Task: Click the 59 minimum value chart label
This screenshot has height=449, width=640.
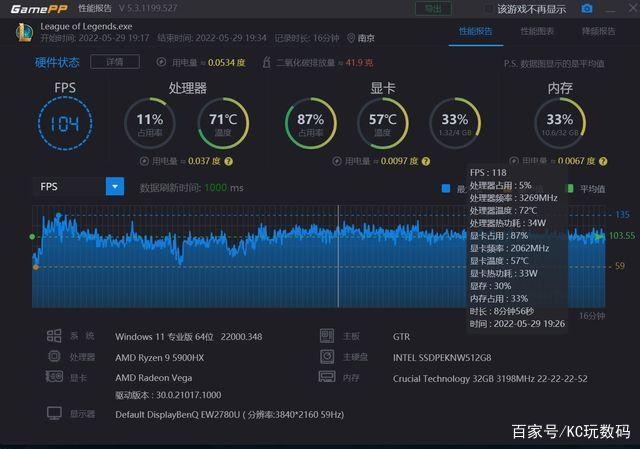Action: 620,266
